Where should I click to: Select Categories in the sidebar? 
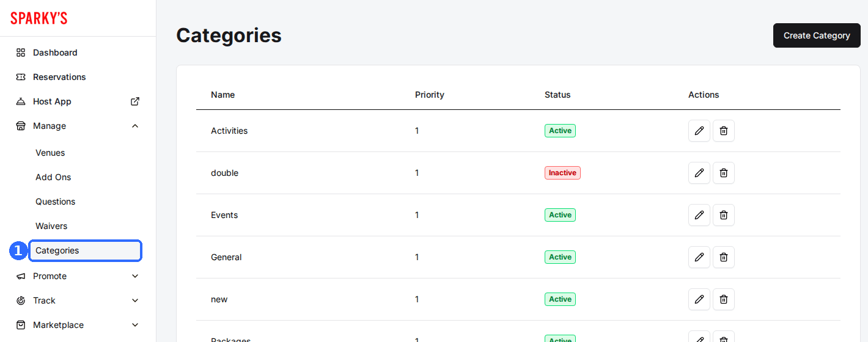point(86,250)
